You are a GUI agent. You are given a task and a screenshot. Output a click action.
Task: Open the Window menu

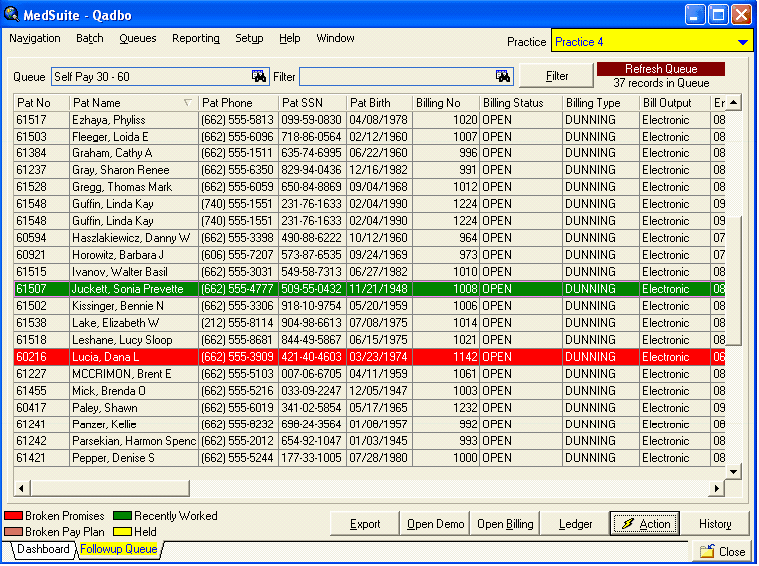[x=335, y=38]
